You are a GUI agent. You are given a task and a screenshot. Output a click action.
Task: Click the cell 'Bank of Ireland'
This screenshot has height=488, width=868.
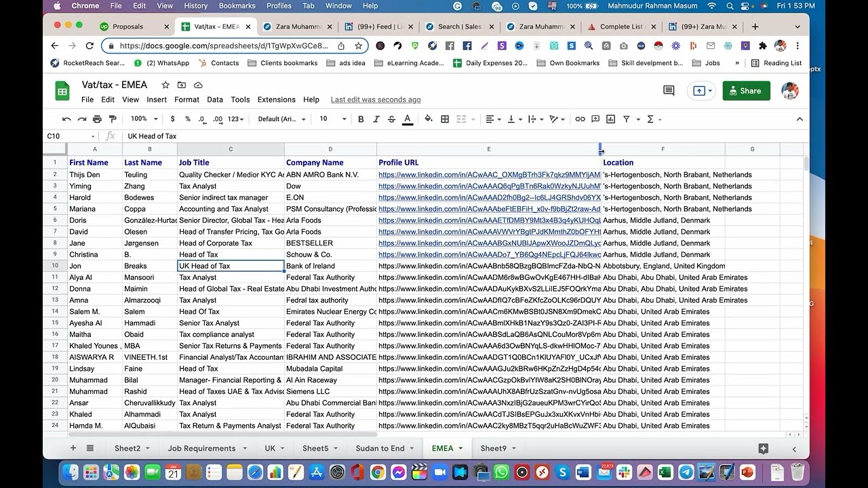331,266
